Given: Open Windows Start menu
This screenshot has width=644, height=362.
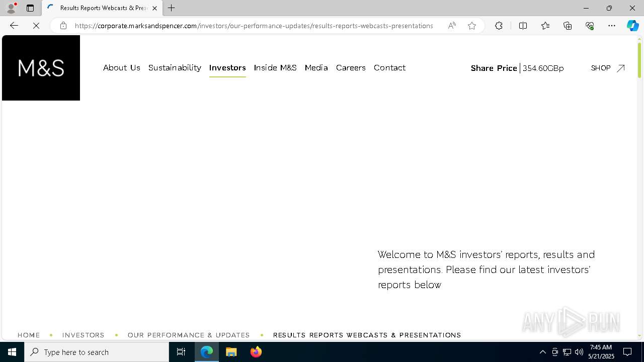Looking at the screenshot, I should point(12,352).
